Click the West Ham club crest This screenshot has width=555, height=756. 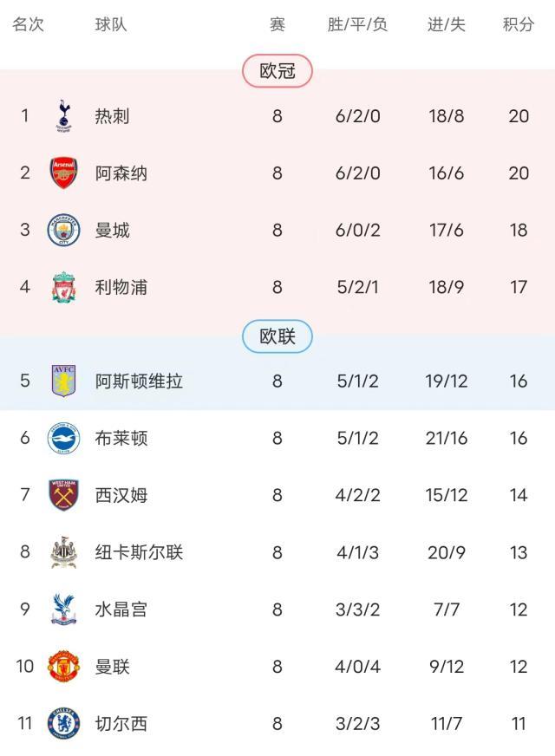63,496
